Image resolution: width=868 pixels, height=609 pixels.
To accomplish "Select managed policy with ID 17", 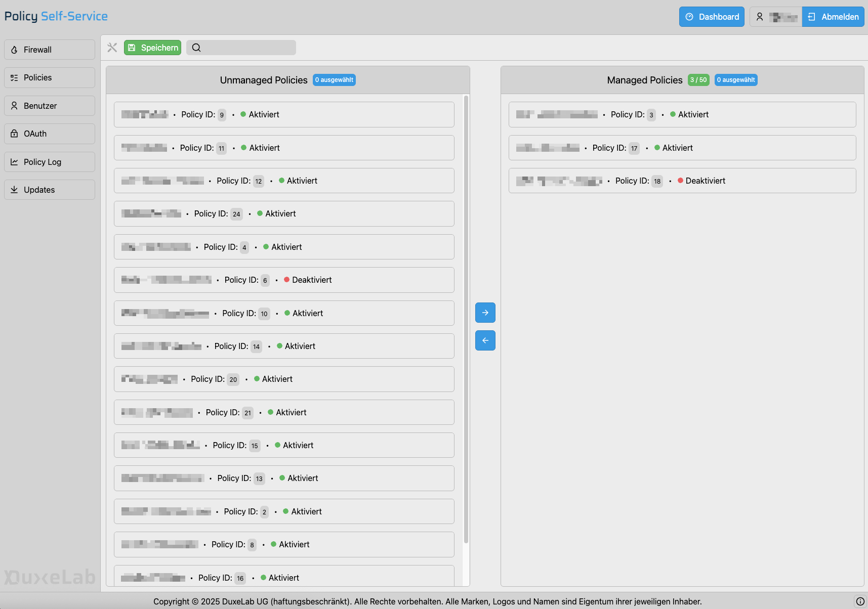I will (682, 148).
